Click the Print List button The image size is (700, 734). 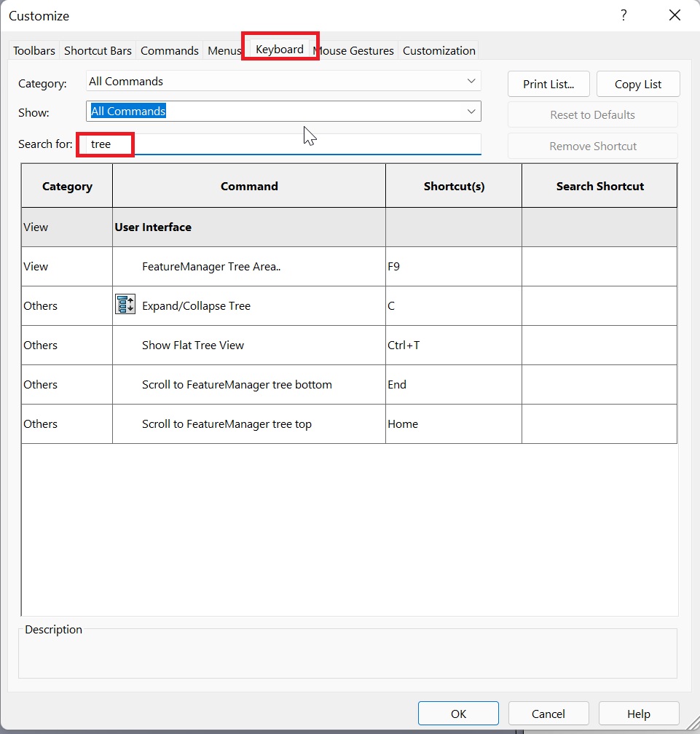coord(548,85)
